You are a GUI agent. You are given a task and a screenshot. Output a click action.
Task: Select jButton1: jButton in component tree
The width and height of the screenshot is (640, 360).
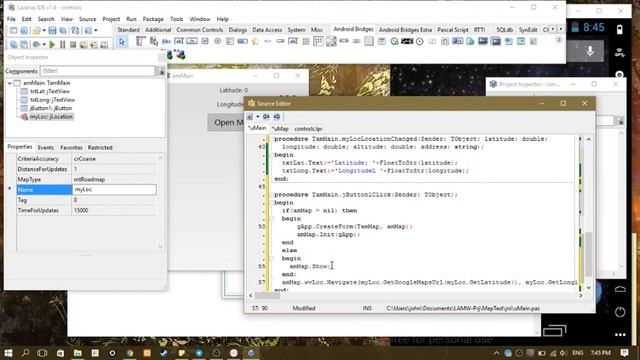(x=51, y=108)
